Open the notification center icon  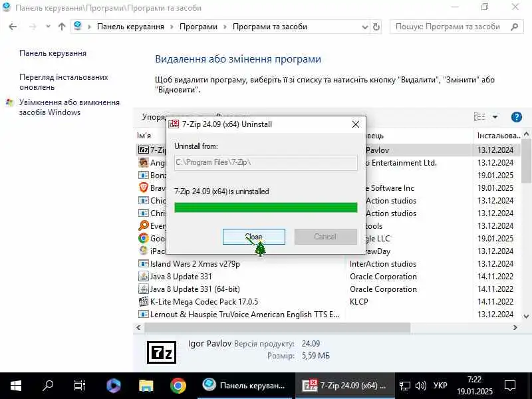pos(510,386)
